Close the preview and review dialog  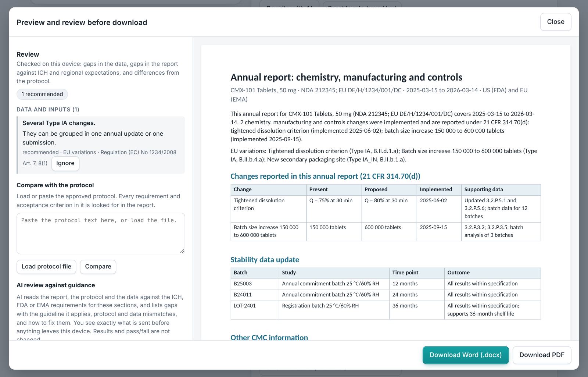point(555,22)
